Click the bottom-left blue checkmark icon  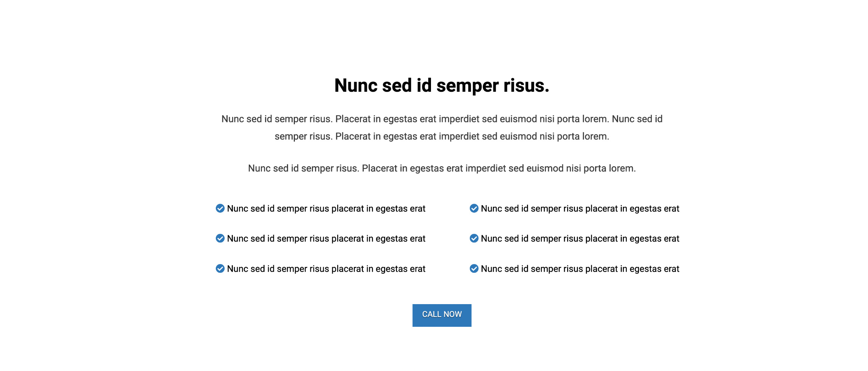220,269
